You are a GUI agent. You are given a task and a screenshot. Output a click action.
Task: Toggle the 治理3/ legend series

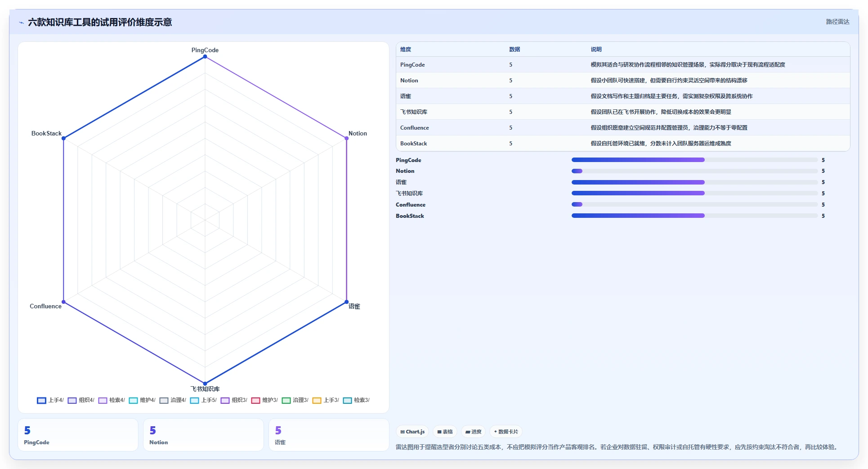(295, 400)
